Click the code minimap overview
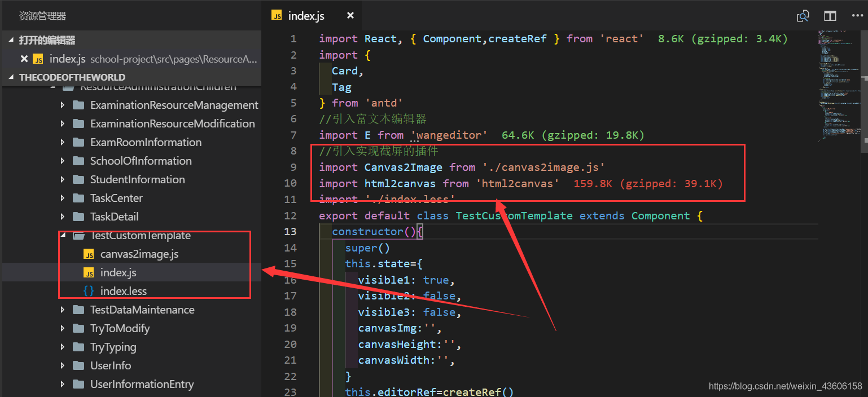 (839, 85)
